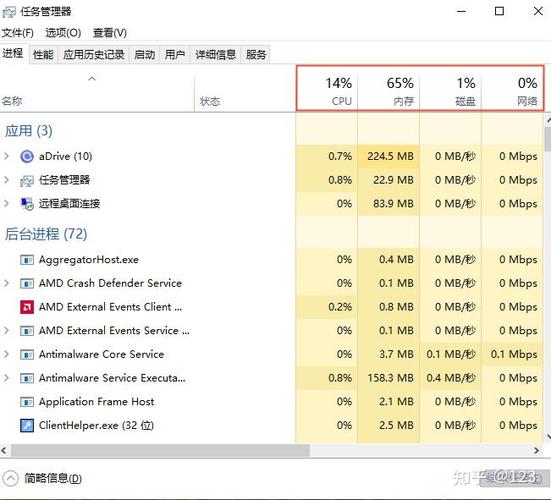Select the Application Frame Host process name

point(97,402)
